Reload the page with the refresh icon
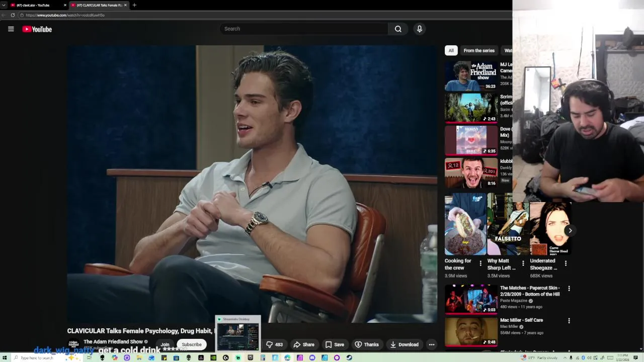644x362 pixels. point(13,15)
